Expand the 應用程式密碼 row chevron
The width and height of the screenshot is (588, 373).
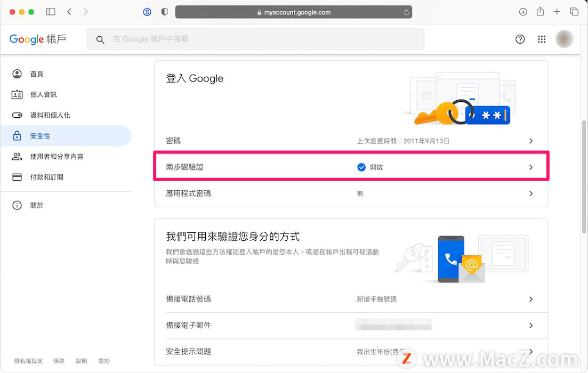(x=530, y=193)
